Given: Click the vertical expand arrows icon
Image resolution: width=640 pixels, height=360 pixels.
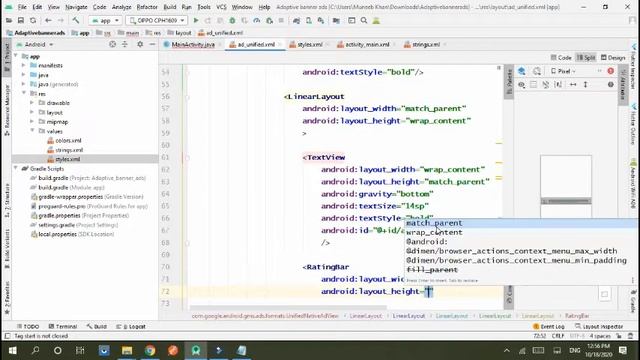Looking at the screenshot, I should 585,84.
